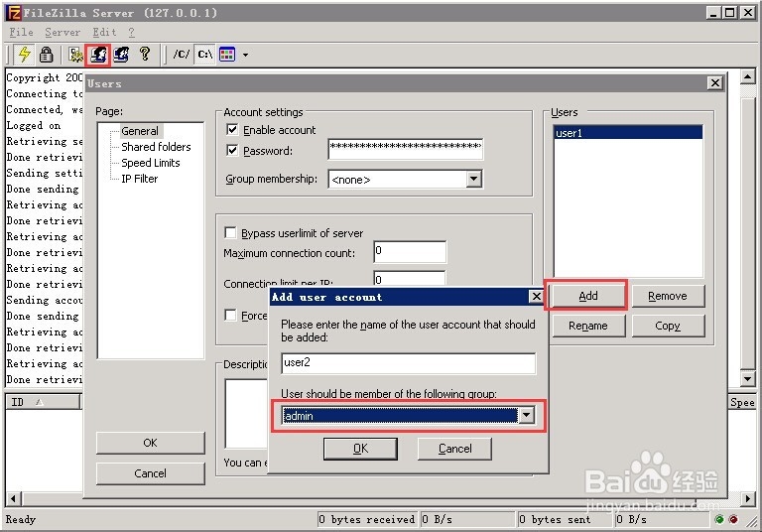
Task: Click the Spee column header
Action: pyautogui.click(x=741, y=402)
